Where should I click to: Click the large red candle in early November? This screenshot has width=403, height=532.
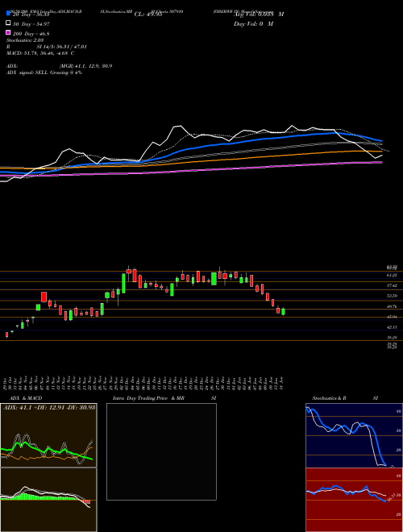[x=44, y=297]
